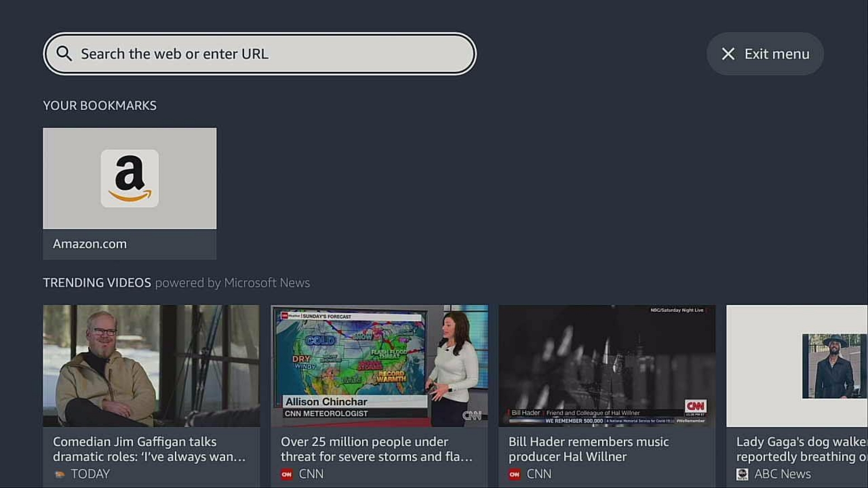The image size is (868, 488).
Task: Play the Lady Gaga dog walker thumbnail
Action: 797,366
